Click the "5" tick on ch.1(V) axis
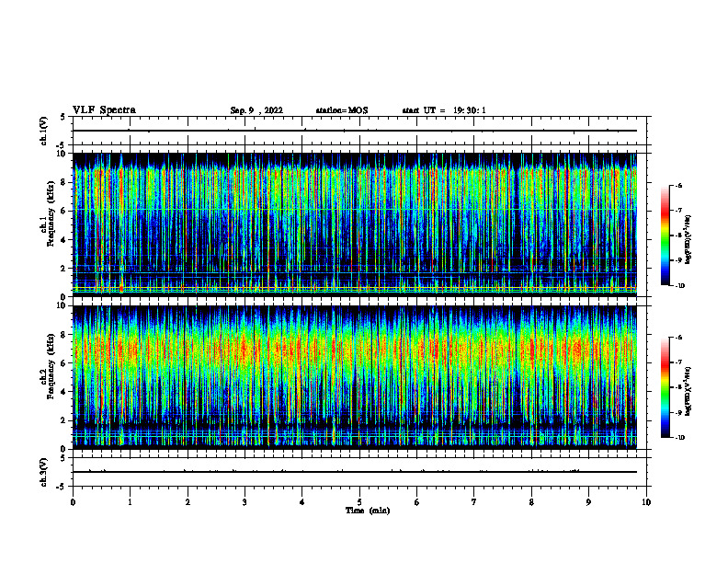This screenshot has width=728, height=563. (x=63, y=118)
